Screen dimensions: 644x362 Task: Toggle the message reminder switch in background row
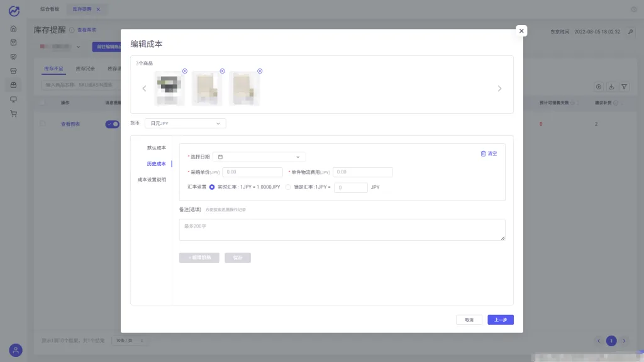[x=112, y=124]
